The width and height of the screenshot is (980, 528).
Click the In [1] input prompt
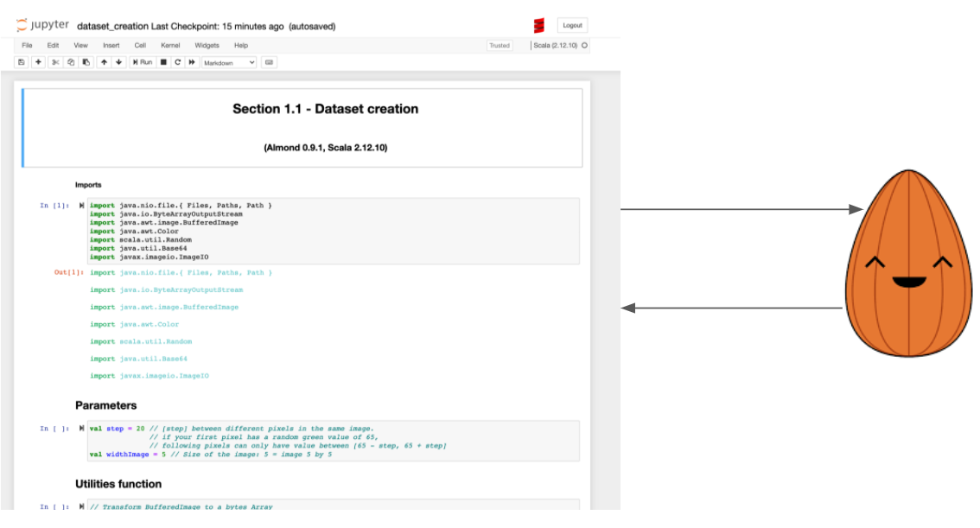[54, 206]
